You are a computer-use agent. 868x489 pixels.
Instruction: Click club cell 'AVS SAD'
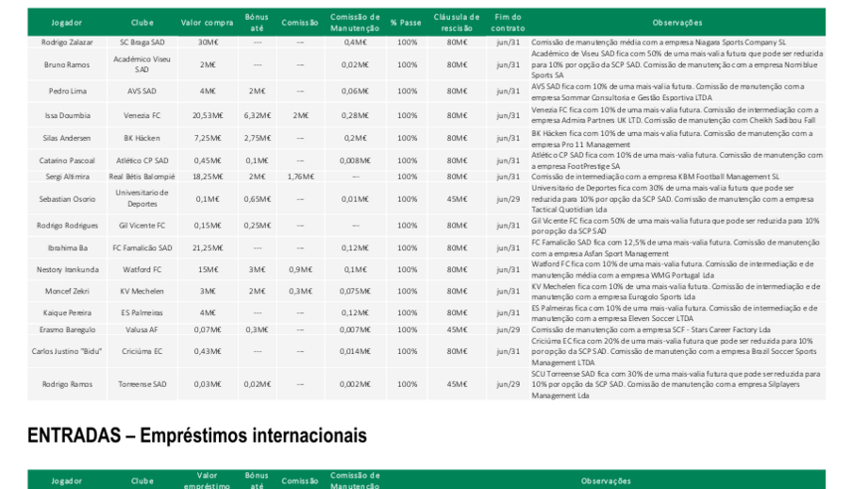(x=142, y=92)
